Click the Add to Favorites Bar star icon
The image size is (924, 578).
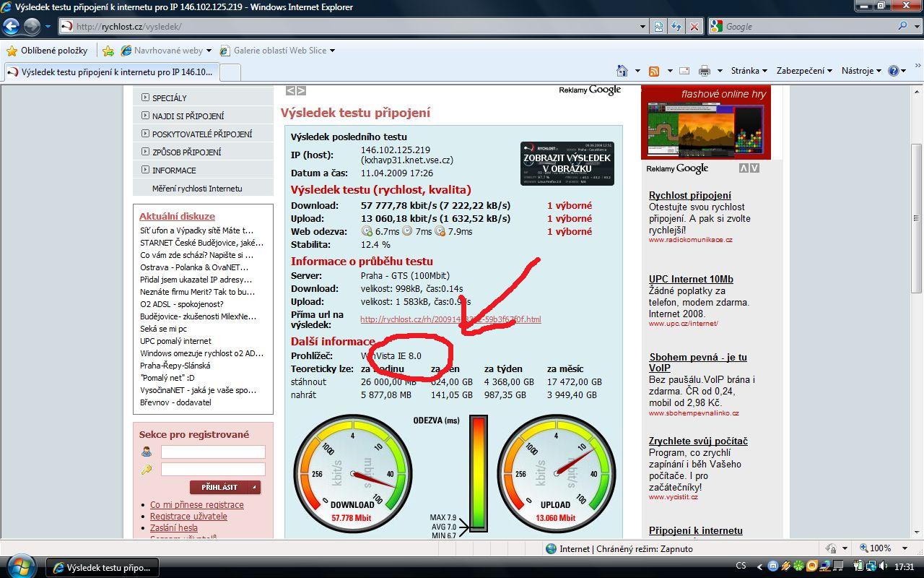coord(108,51)
